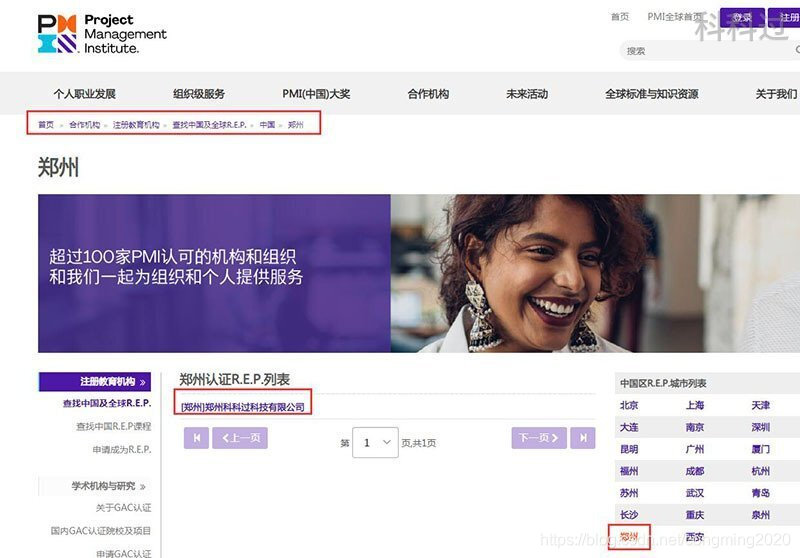Click breadcrumb 合作机构 link
The width and height of the screenshot is (800, 558).
85,124
